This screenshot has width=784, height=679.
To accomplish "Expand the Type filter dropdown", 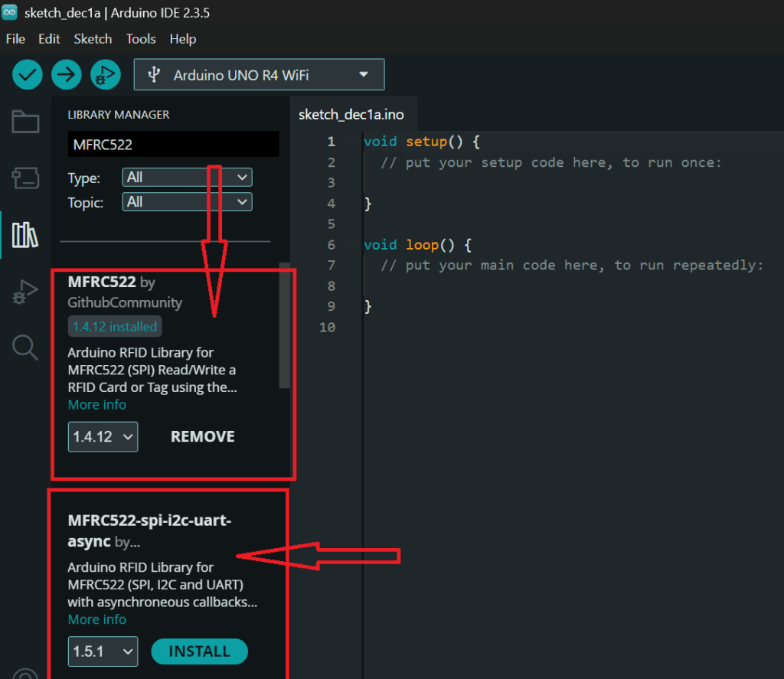I will coord(187,178).
